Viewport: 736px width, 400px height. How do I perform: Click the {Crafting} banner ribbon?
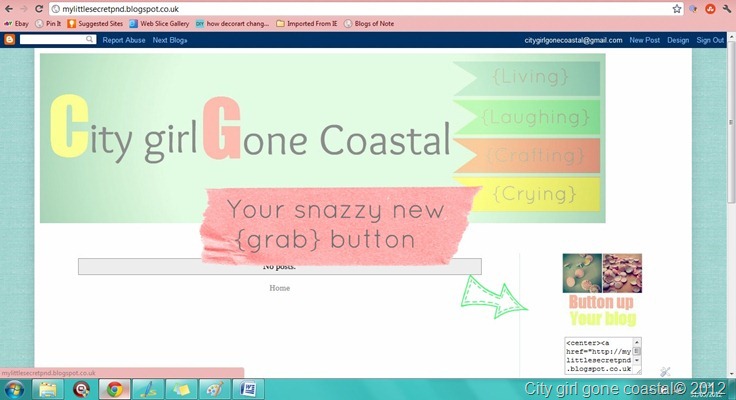tap(528, 155)
